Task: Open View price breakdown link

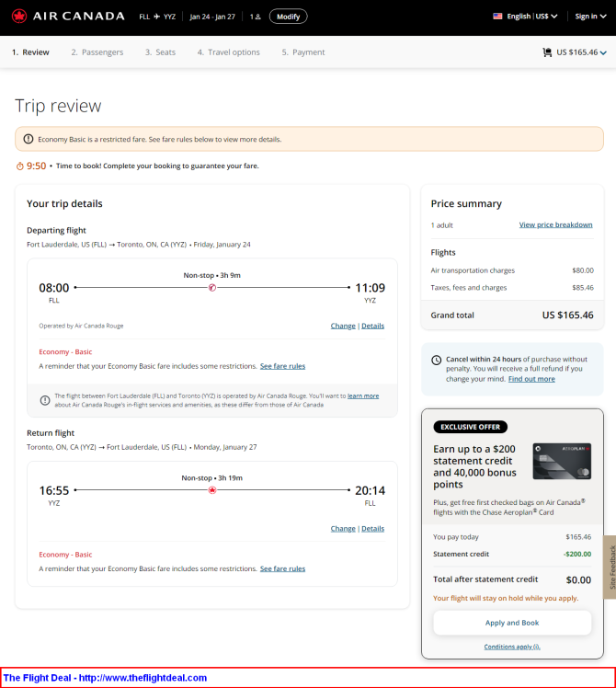Action: [x=556, y=224]
